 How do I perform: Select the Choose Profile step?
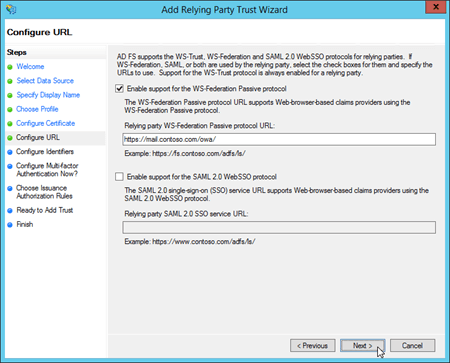[x=37, y=109]
